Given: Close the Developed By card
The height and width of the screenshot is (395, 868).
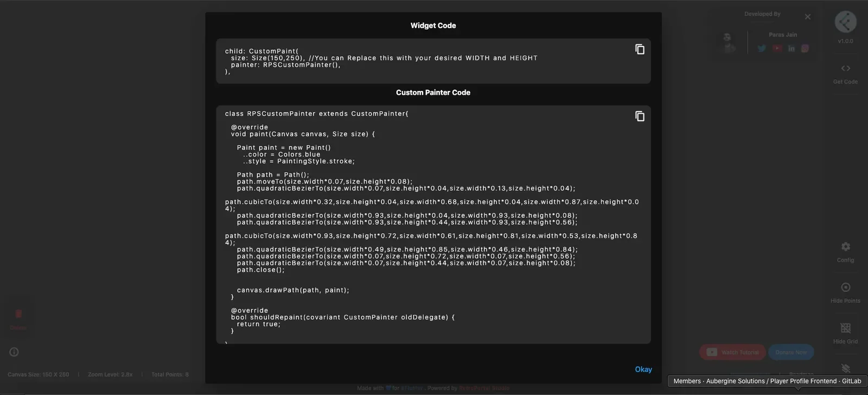Looking at the screenshot, I should click(808, 17).
